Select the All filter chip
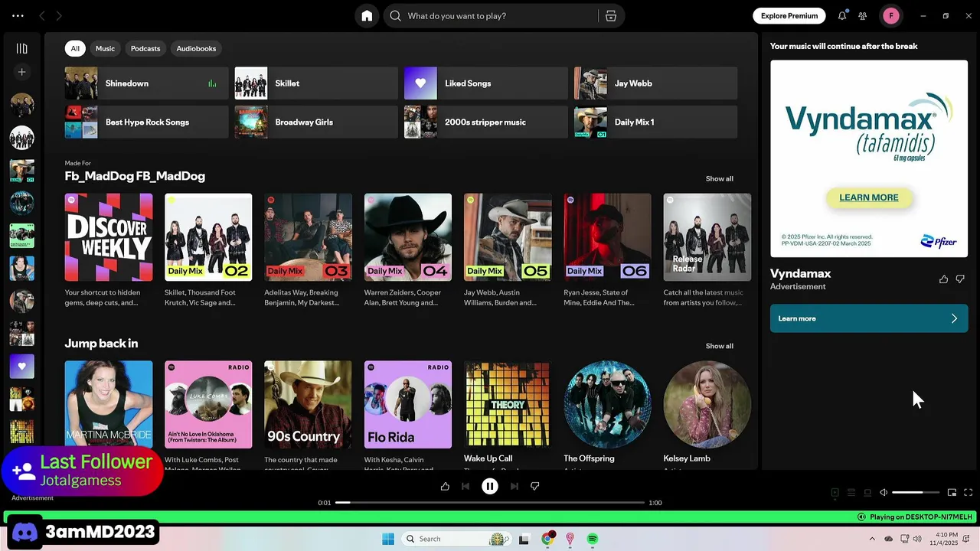Viewport: 980px width, 551px height. pyautogui.click(x=75, y=48)
